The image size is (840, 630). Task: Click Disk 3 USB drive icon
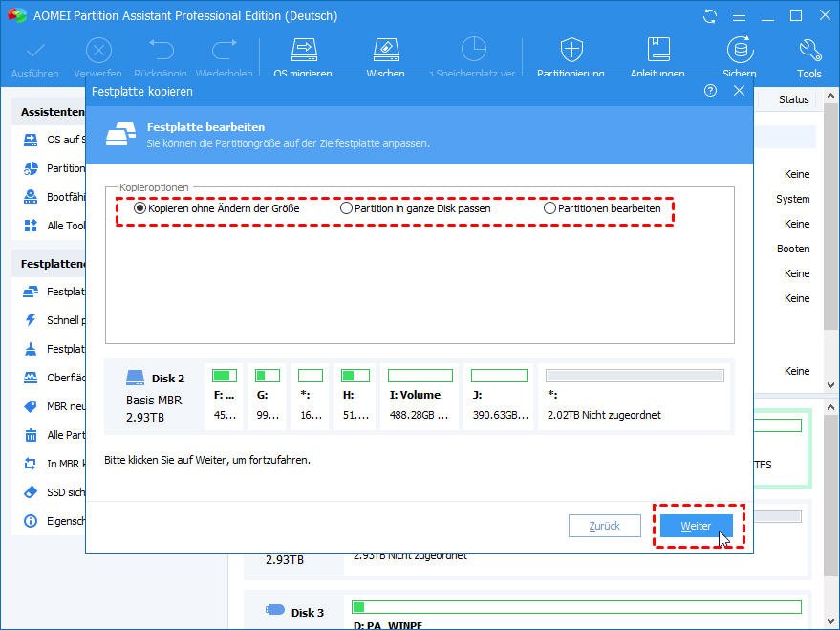coord(275,610)
